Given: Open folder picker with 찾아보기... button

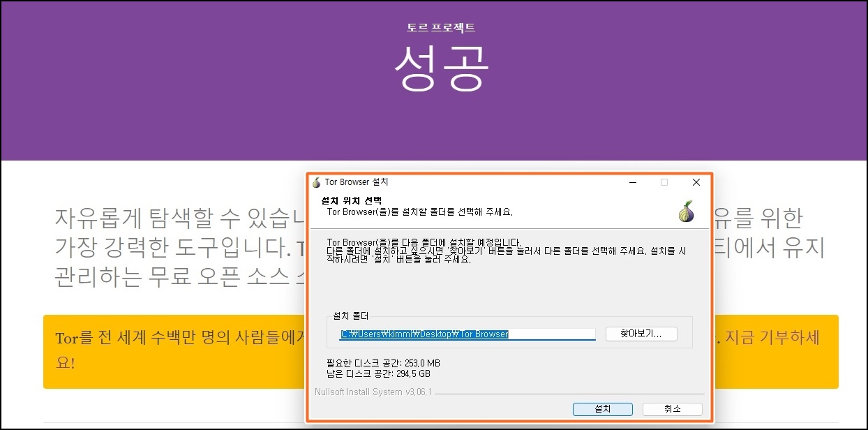Looking at the screenshot, I should [642, 334].
